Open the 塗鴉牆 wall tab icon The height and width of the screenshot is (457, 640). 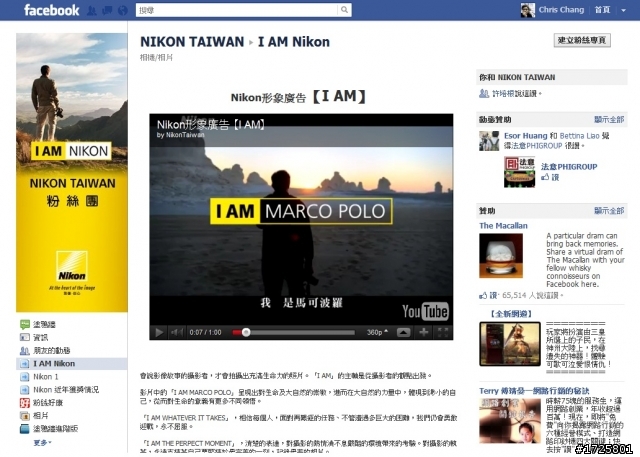25,324
